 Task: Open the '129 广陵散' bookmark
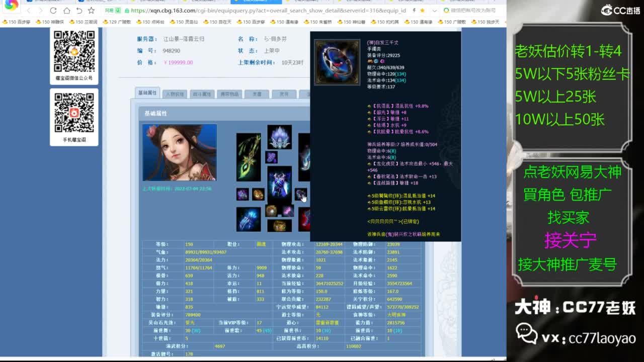click(x=117, y=22)
